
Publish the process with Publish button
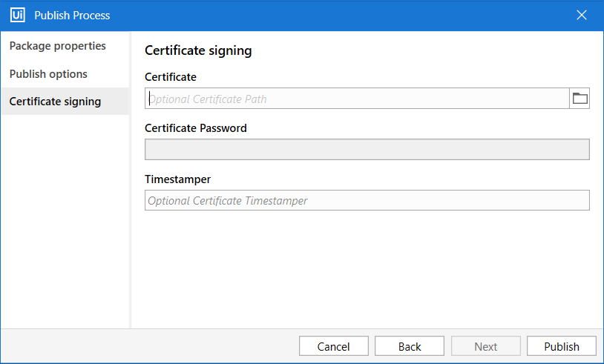point(561,346)
